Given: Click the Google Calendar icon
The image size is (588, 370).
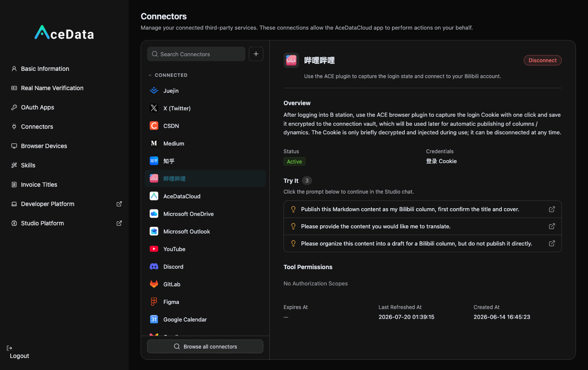Looking at the screenshot, I should pos(154,319).
